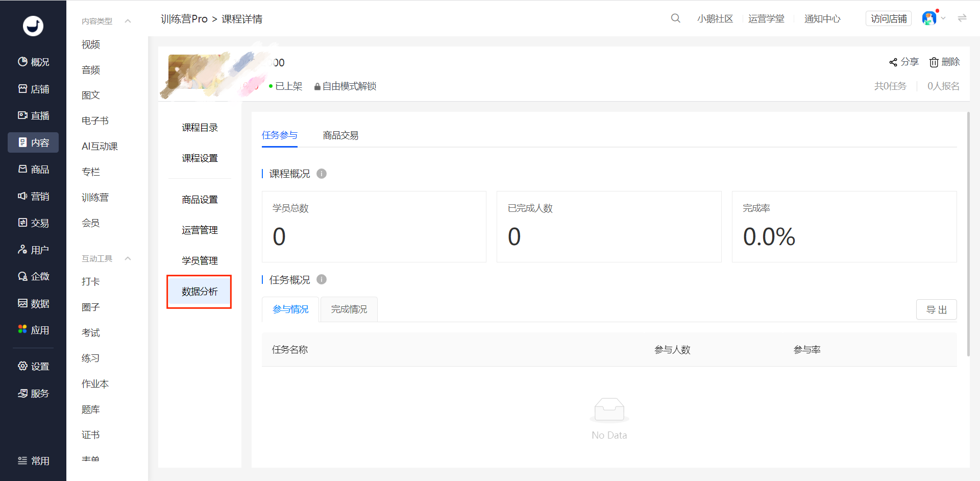This screenshot has width=980, height=481.
Task: Open 会员 content type
Action: tap(91, 223)
